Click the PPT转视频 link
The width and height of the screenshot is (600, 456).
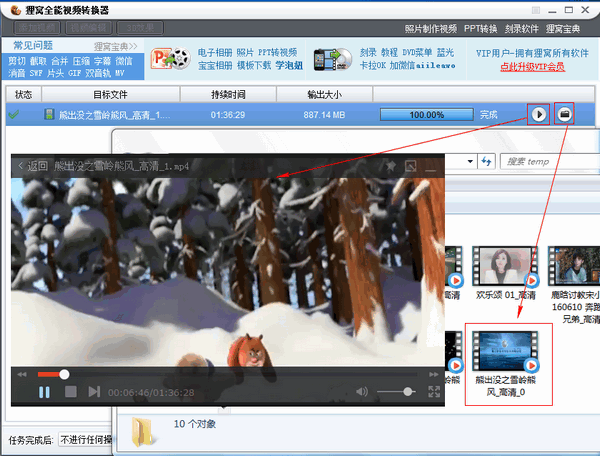pos(277,52)
